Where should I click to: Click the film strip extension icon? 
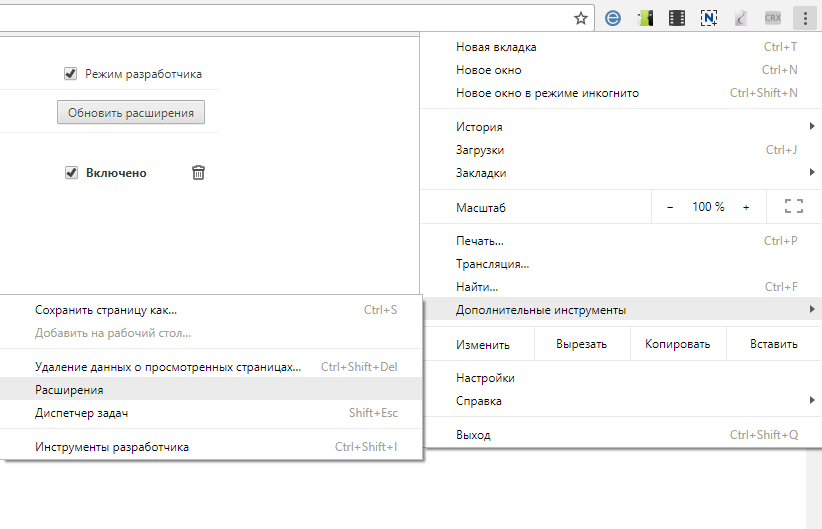coord(677,18)
